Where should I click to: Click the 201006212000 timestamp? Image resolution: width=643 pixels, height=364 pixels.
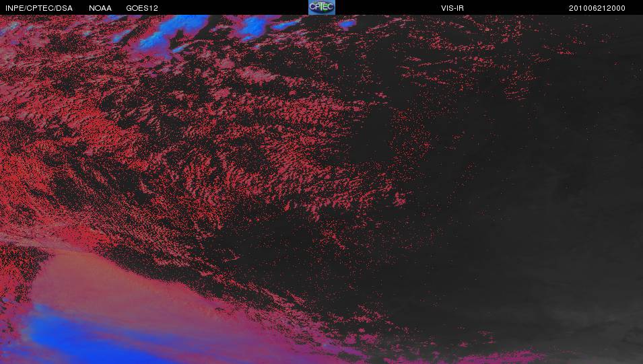[x=597, y=8]
